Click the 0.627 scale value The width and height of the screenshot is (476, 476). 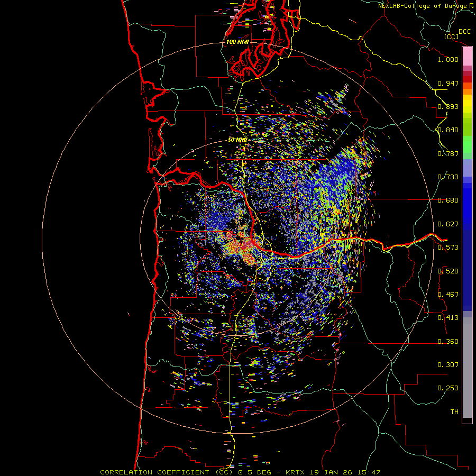(x=448, y=224)
